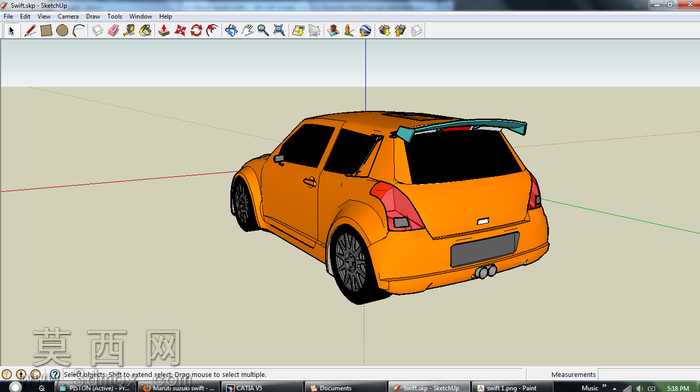The height and width of the screenshot is (392, 700).
Task: Open Documents taskbar window
Action: pos(346,388)
